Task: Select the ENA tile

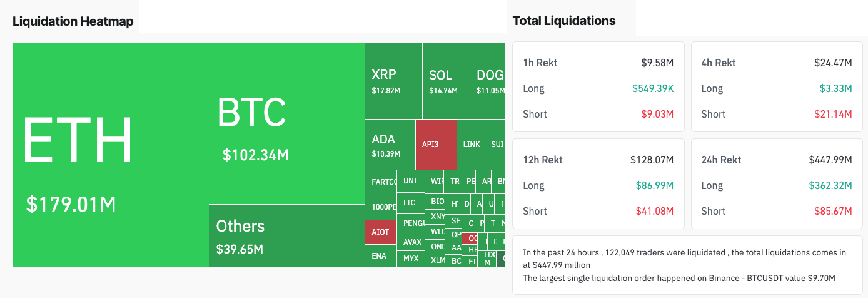Action: click(x=380, y=256)
